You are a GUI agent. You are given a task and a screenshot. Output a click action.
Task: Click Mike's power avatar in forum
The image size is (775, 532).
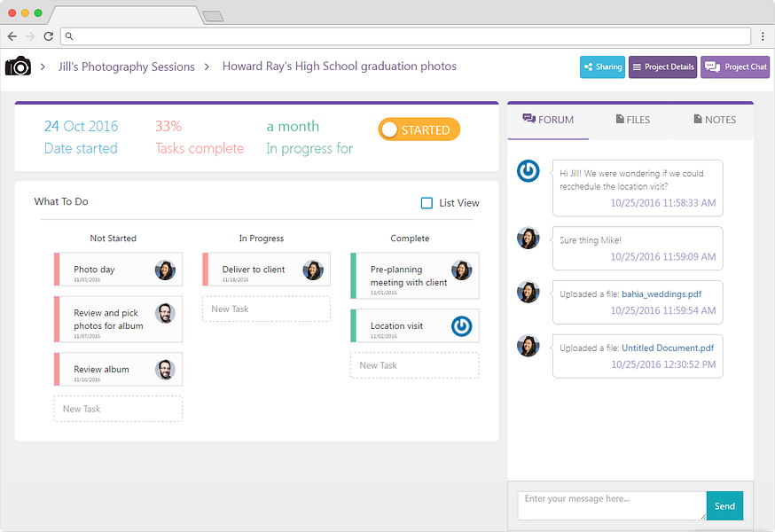click(x=528, y=170)
